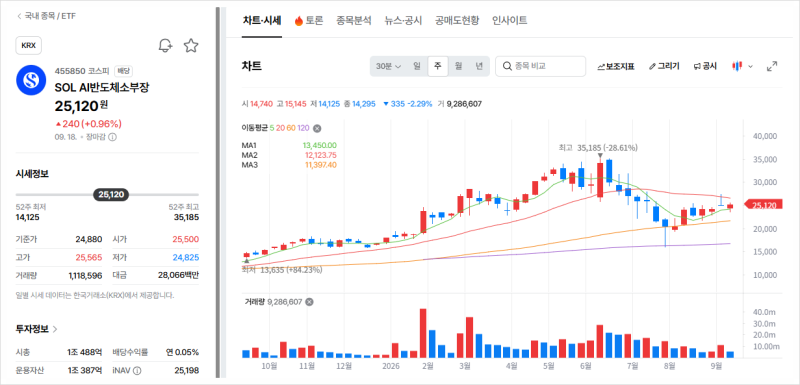Select the 주 weekly chart period

pyautogui.click(x=438, y=66)
